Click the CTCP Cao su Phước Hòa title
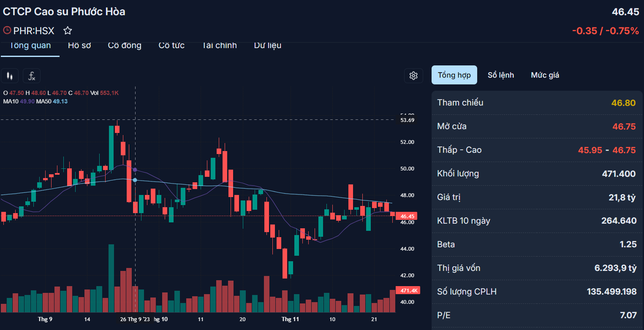The height and width of the screenshot is (330, 644). pos(64,12)
